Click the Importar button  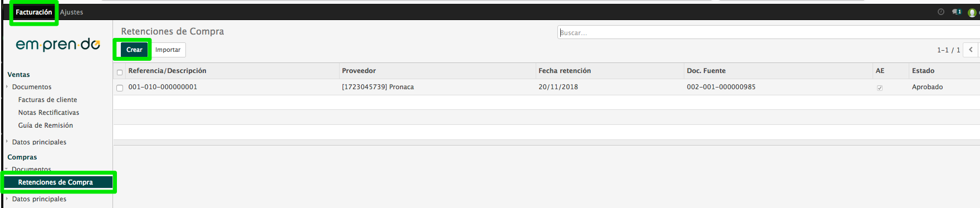(x=168, y=50)
